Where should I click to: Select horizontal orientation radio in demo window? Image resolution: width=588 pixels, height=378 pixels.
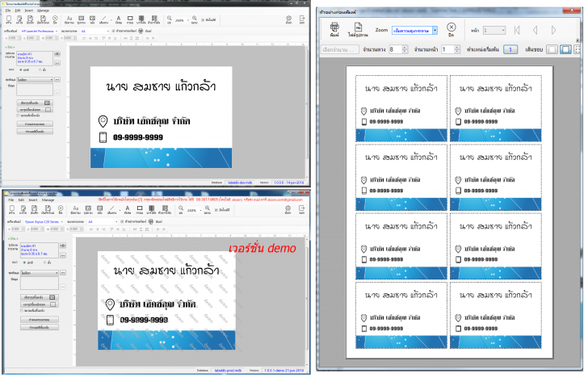[24, 262]
